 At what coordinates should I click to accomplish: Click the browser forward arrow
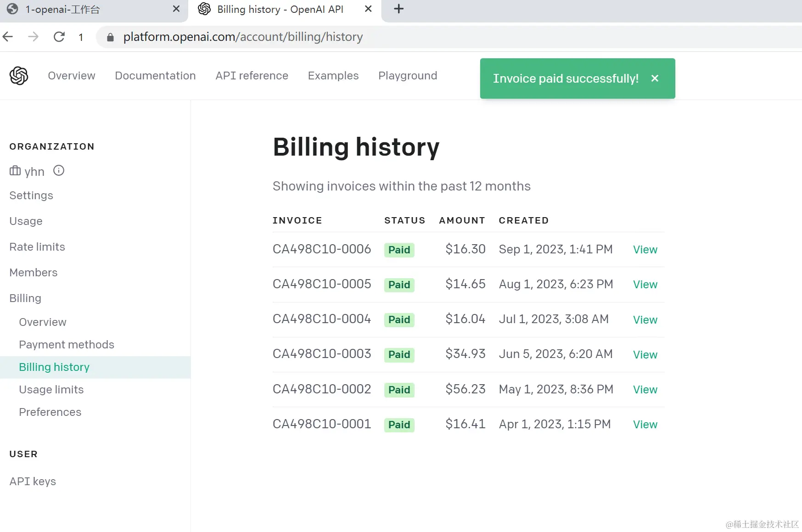coord(33,37)
